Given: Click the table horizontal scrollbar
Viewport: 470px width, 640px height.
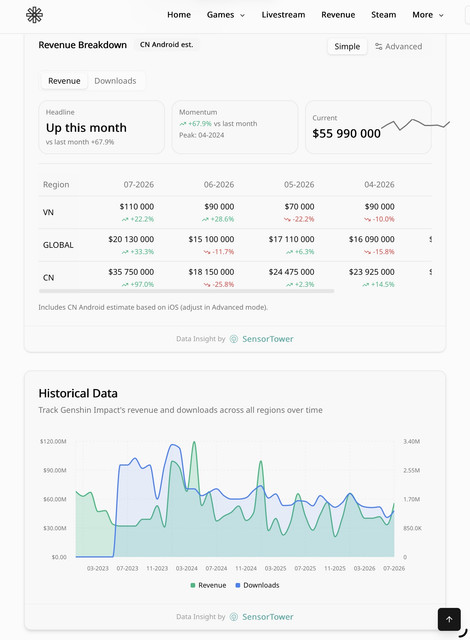Looking at the screenshot, I should pyautogui.click(x=186, y=291).
